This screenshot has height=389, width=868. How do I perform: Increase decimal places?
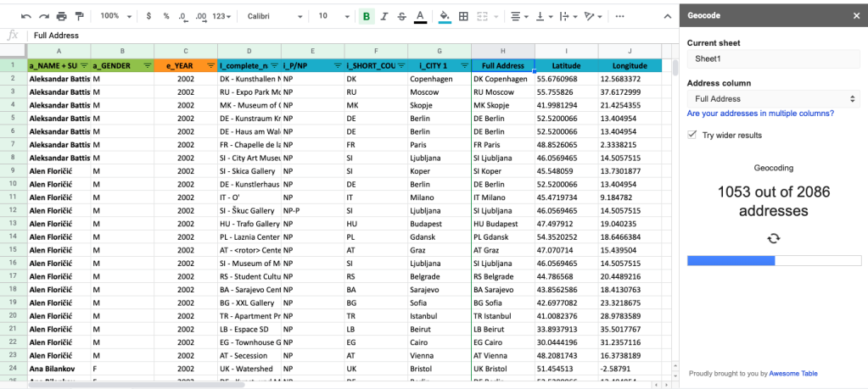[201, 17]
